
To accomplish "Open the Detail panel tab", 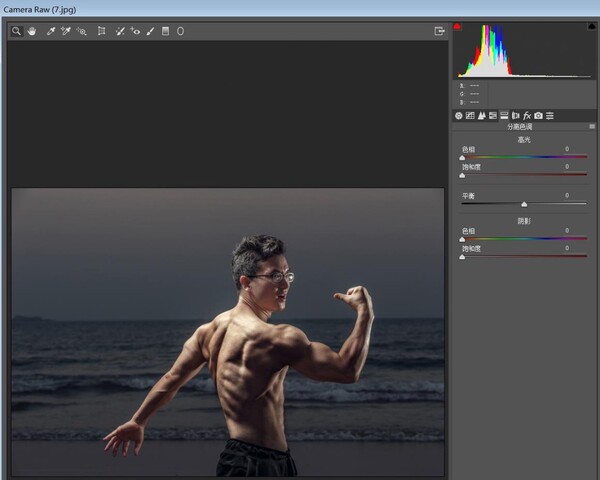I will tap(481, 116).
